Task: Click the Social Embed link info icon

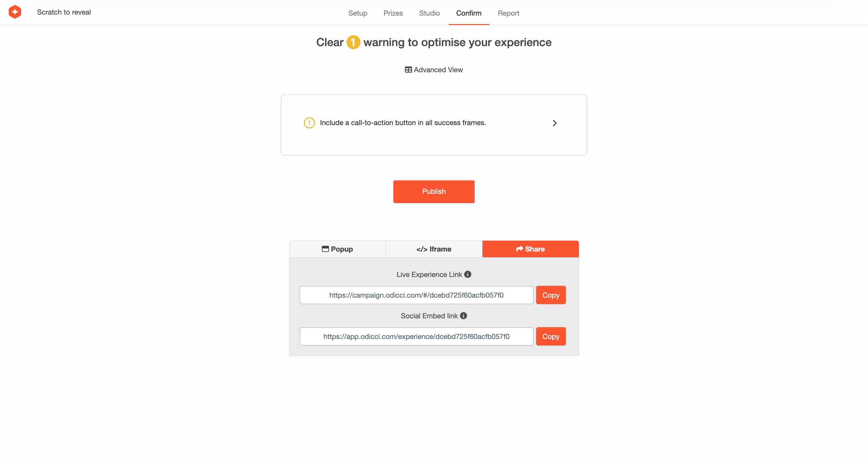Action: coord(463,316)
